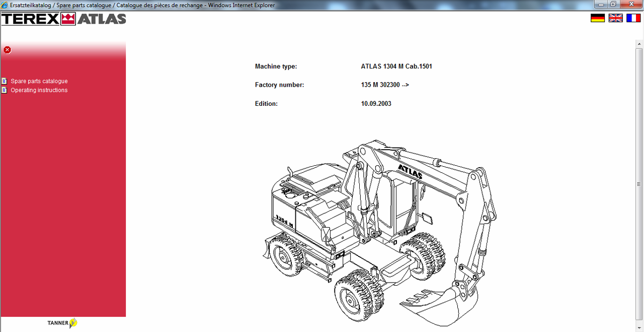Open the Spare parts catalogue link
644x332 pixels.
pos(39,81)
